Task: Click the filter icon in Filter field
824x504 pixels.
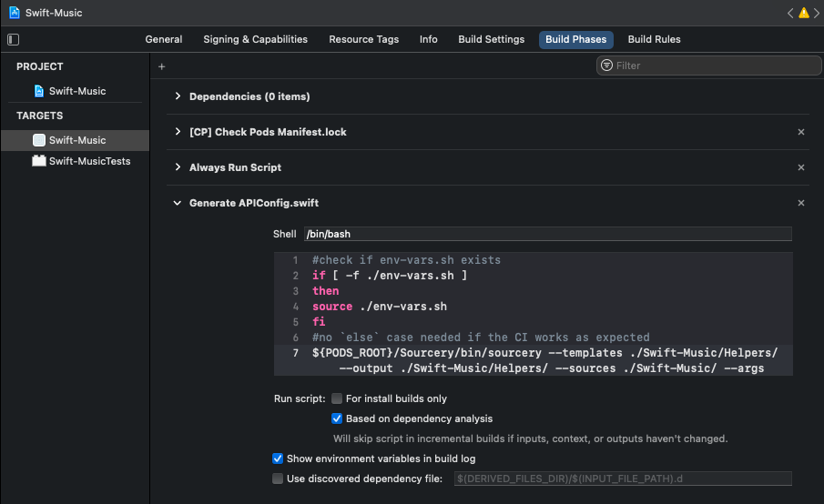Action: pos(607,66)
